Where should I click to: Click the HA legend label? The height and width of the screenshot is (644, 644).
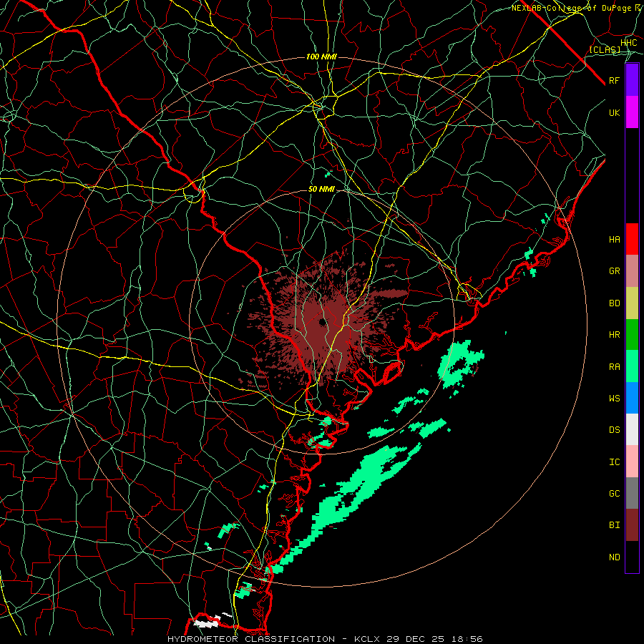(615, 239)
